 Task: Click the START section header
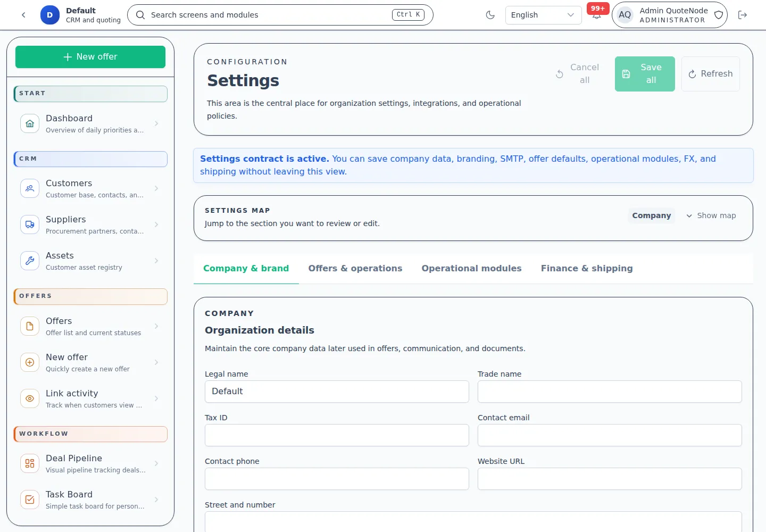tap(90, 94)
